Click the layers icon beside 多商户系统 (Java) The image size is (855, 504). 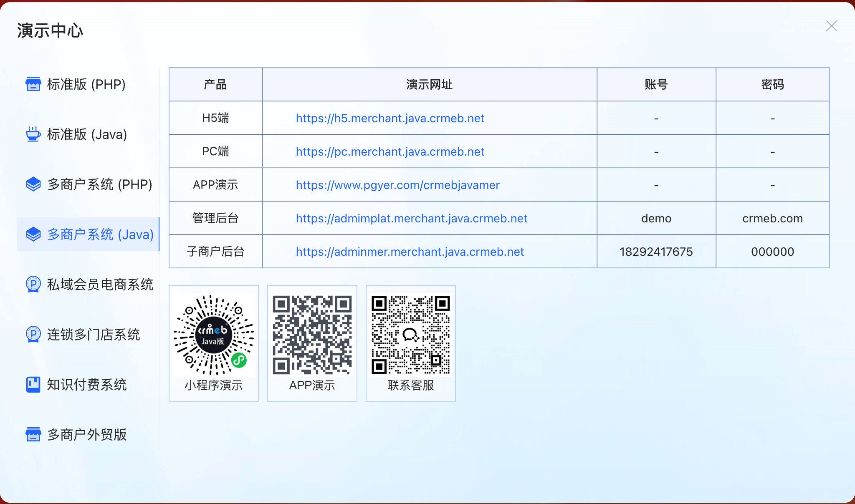[33, 234]
